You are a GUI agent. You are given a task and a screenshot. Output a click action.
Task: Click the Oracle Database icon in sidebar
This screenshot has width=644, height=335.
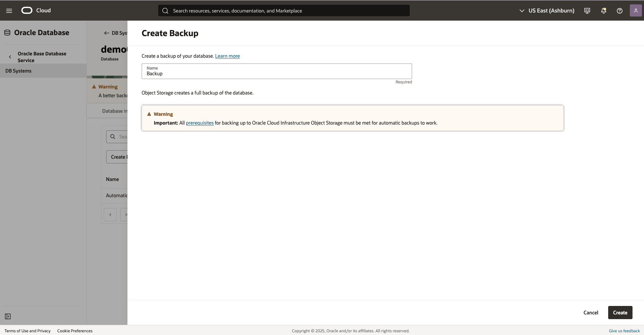(6, 32)
